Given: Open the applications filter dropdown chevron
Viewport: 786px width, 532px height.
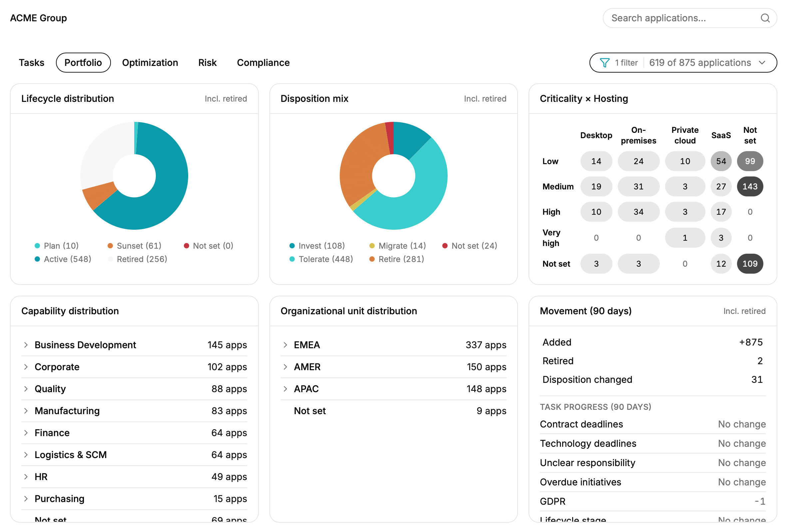Looking at the screenshot, I should tap(762, 63).
